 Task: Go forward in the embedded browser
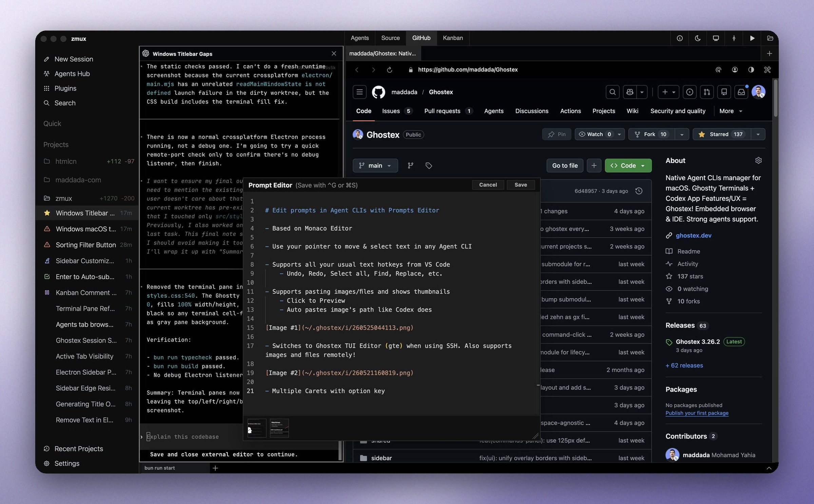(x=373, y=70)
